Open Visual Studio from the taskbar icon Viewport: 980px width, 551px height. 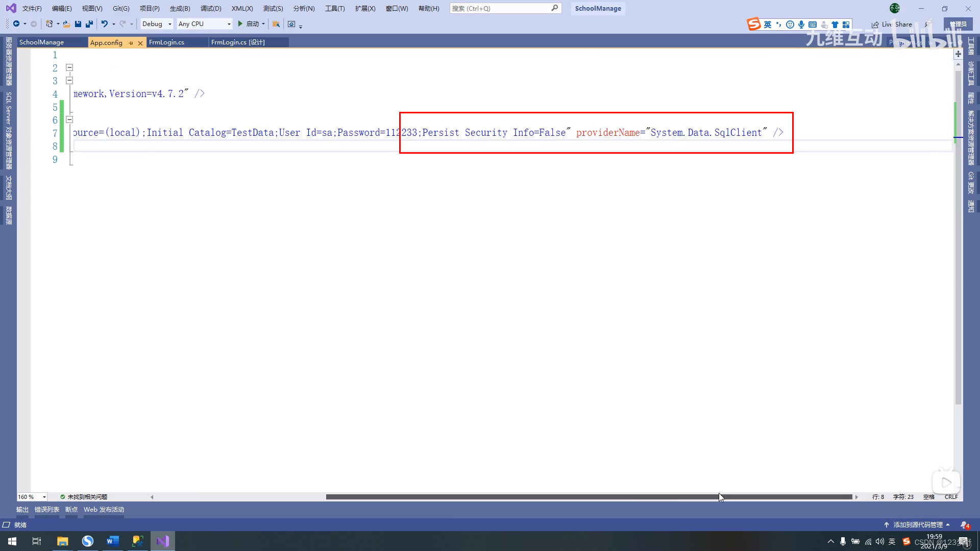tap(163, 541)
